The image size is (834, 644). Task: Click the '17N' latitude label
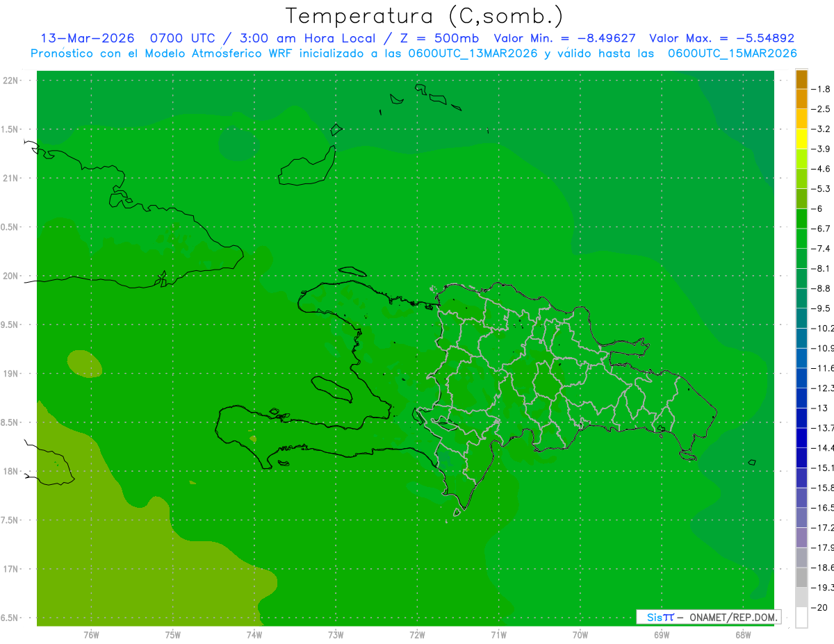10,569
